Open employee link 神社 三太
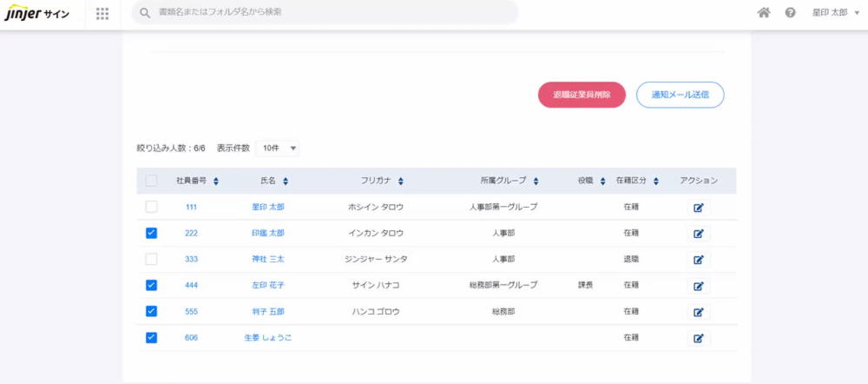The height and width of the screenshot is (384, 868). 268,259
